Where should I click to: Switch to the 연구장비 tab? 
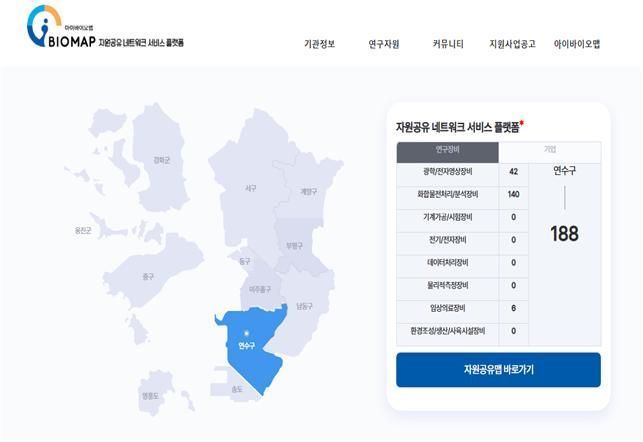tap(447, 151)
